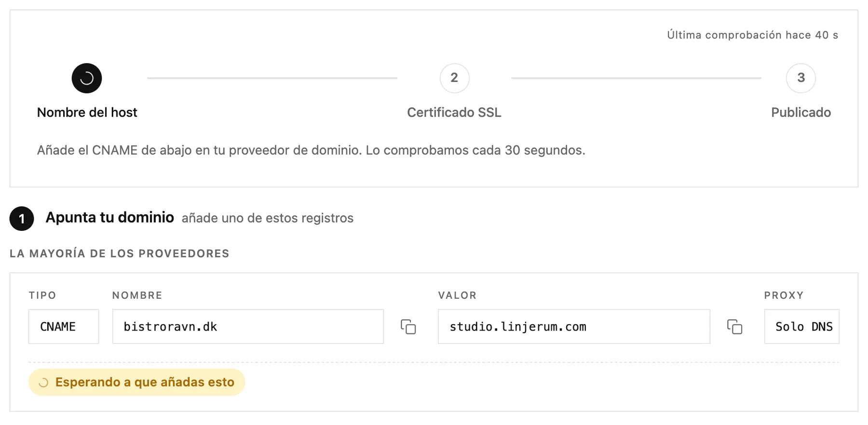This screenshot has height=425, width=868.
Task: Select the bistroravn.dk name field
Action: pyautogui.click(x=248, y=327)
